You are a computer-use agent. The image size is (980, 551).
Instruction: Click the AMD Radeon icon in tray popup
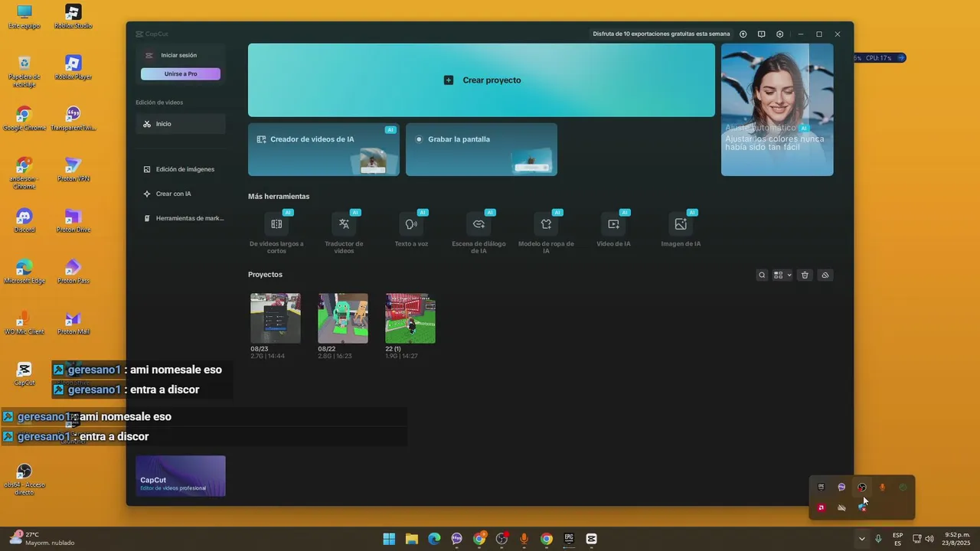click(x=821, y=507)
